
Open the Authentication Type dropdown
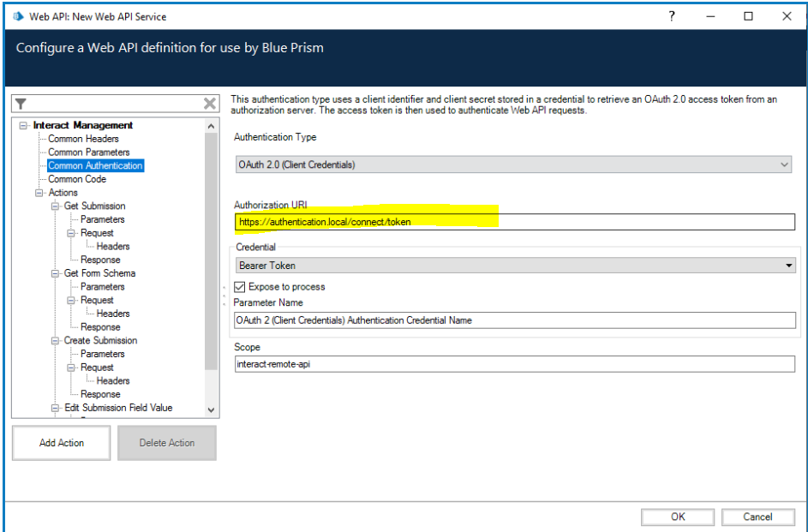pos(513,164)
